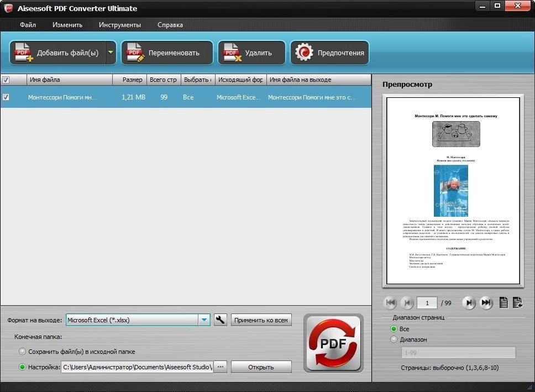This screenshot has width=535, height=392.
Task: Go to last page in preview
Action: [486, 302]
